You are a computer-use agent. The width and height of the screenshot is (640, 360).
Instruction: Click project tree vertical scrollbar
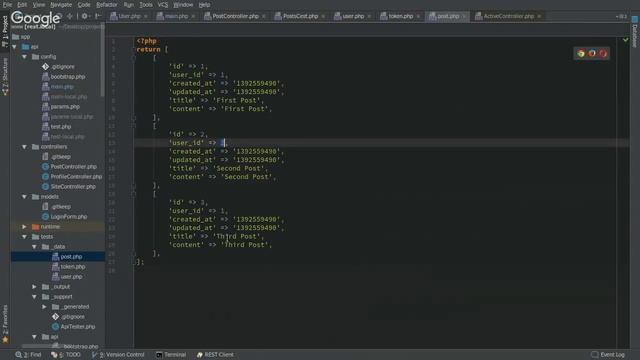(x=102, y=61)
